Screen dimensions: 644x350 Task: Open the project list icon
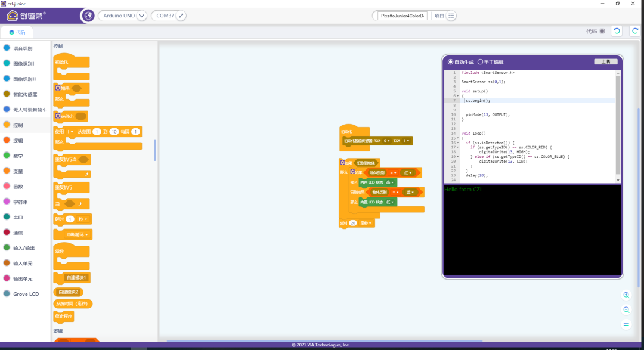click(451, 16)
